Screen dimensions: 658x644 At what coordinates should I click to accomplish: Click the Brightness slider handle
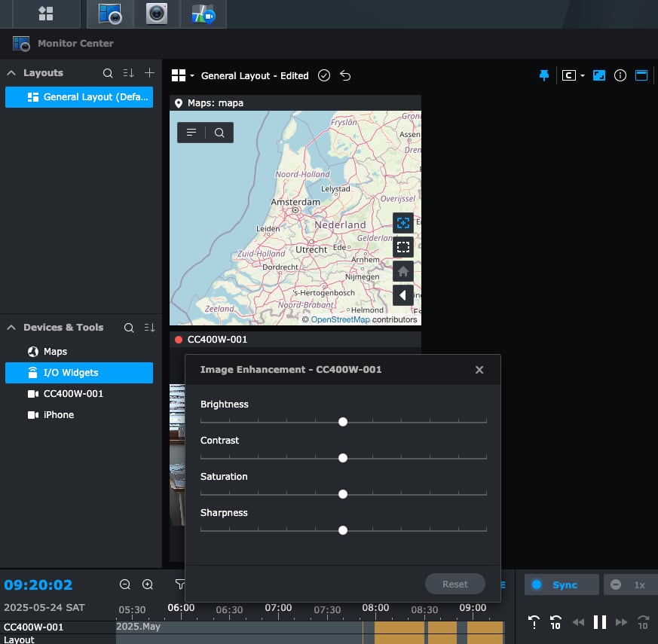point(343,422)
